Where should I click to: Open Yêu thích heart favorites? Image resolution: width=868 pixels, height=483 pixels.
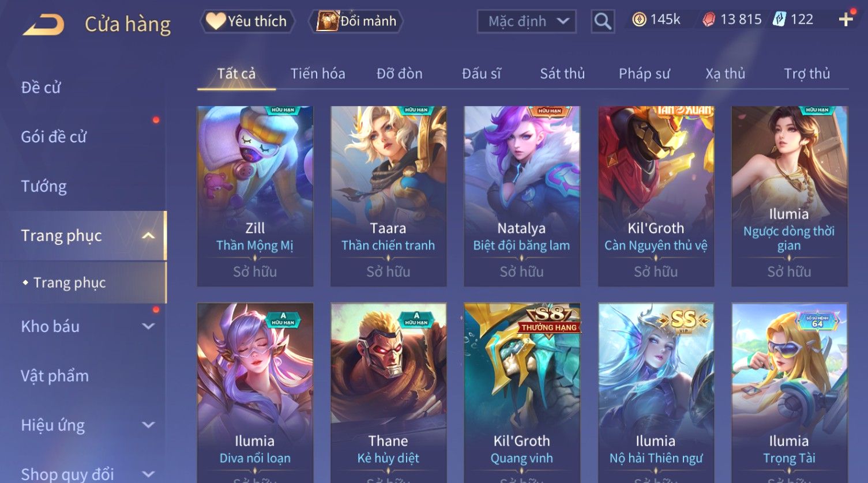click(247, 21)
